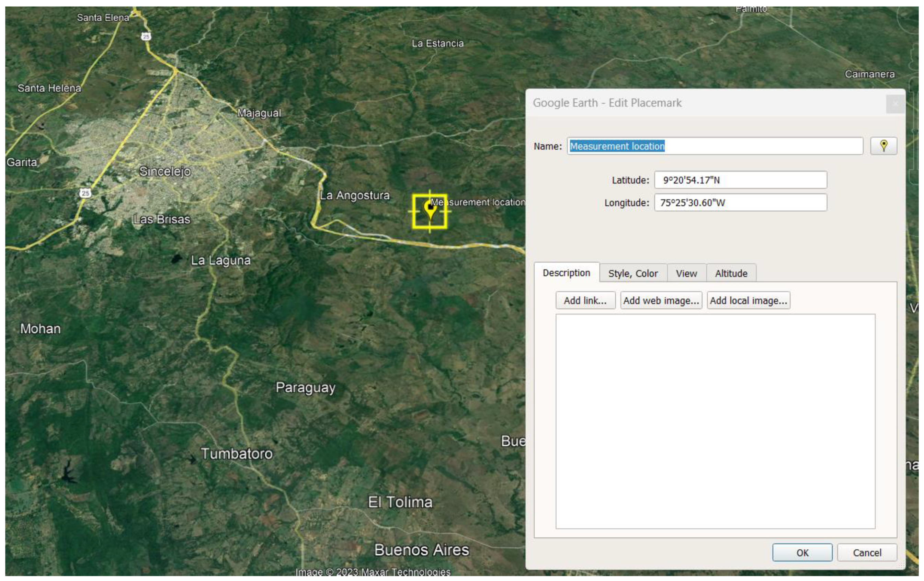Image resolution: width=924 pixels, height=581 pixels.
Task: Click the Route 25 shield near Las Brisas
Action: tap(85, 193)
